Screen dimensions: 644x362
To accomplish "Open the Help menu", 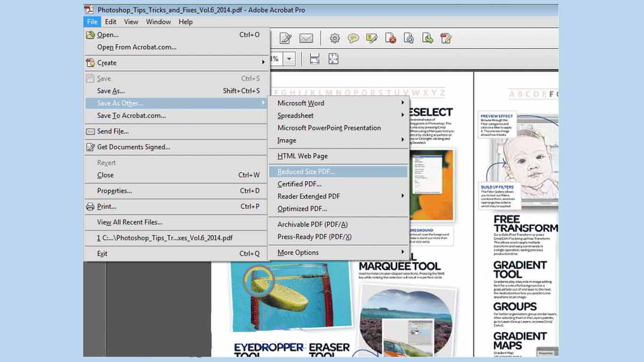I will [186, 22].
